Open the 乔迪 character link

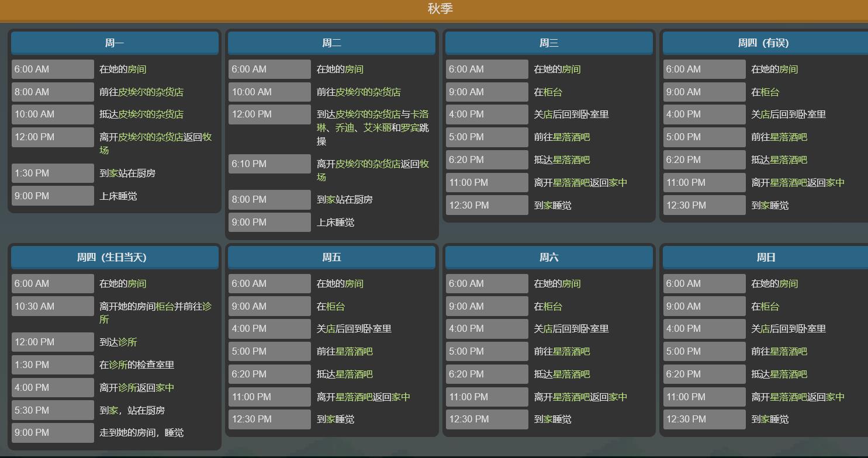click(345, 127)
